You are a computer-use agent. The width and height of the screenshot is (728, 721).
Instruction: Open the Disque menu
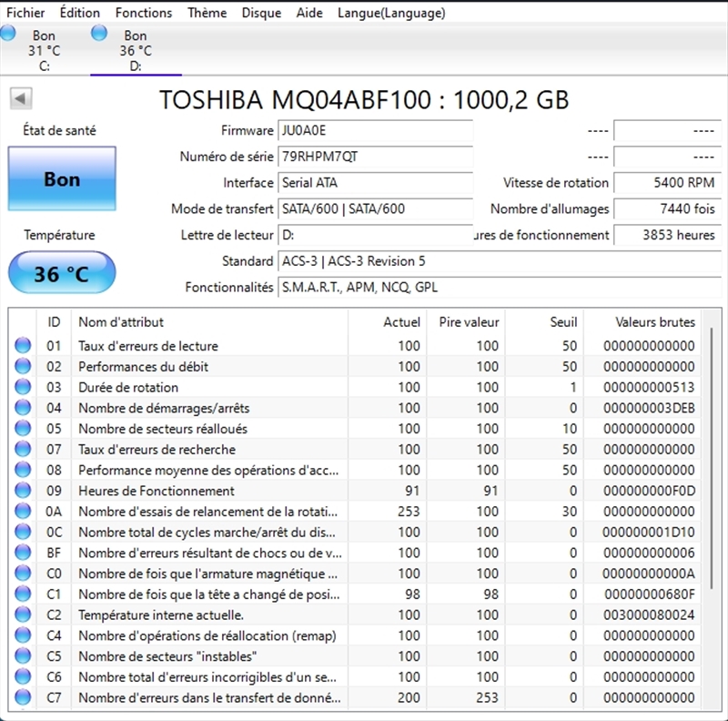coord(261,13)
